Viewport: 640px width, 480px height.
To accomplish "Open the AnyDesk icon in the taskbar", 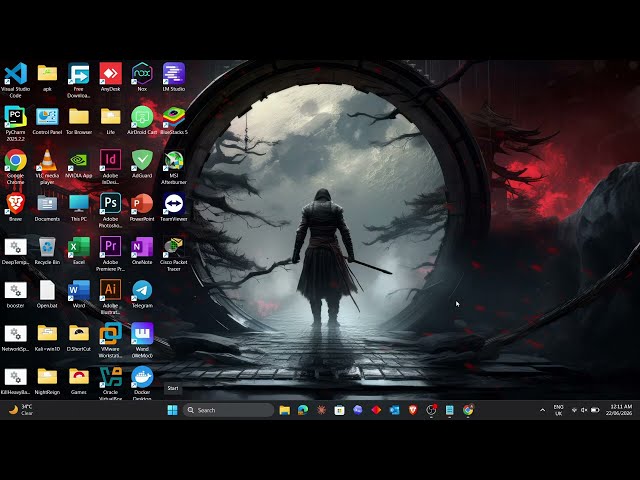I will [376, 410].
